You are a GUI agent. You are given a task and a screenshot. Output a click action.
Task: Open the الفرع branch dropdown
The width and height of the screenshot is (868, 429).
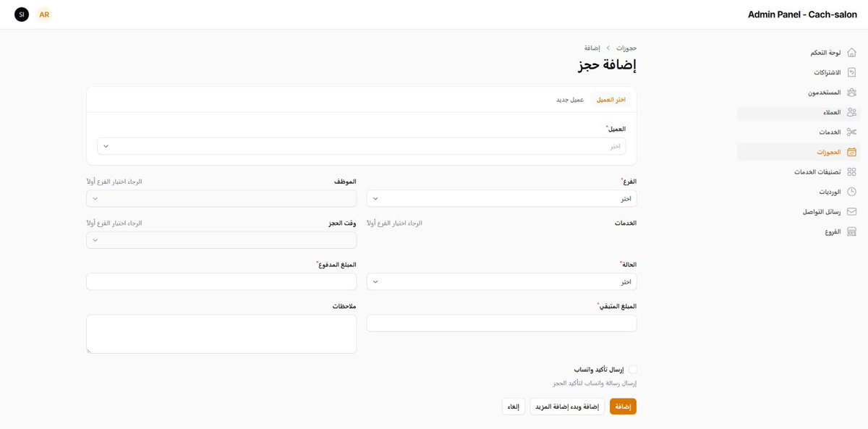tap(502, 198)
